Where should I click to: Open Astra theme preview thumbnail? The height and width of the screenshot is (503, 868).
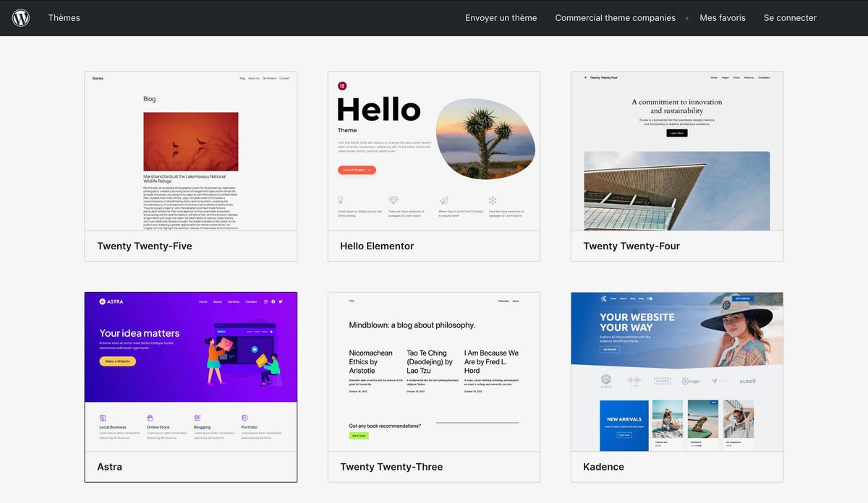coord(191,372)
